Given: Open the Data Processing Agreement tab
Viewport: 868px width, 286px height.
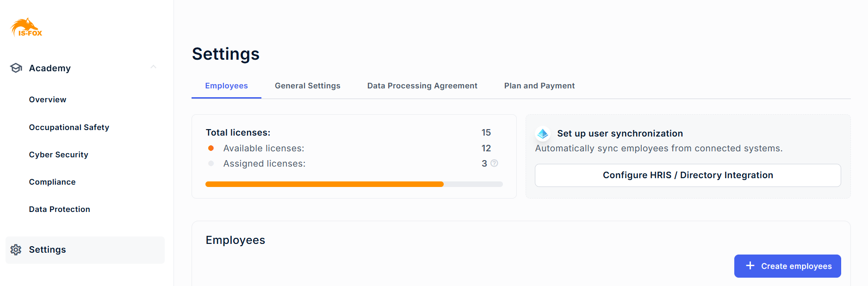Looking at the screenshot, I should point(422,86).
